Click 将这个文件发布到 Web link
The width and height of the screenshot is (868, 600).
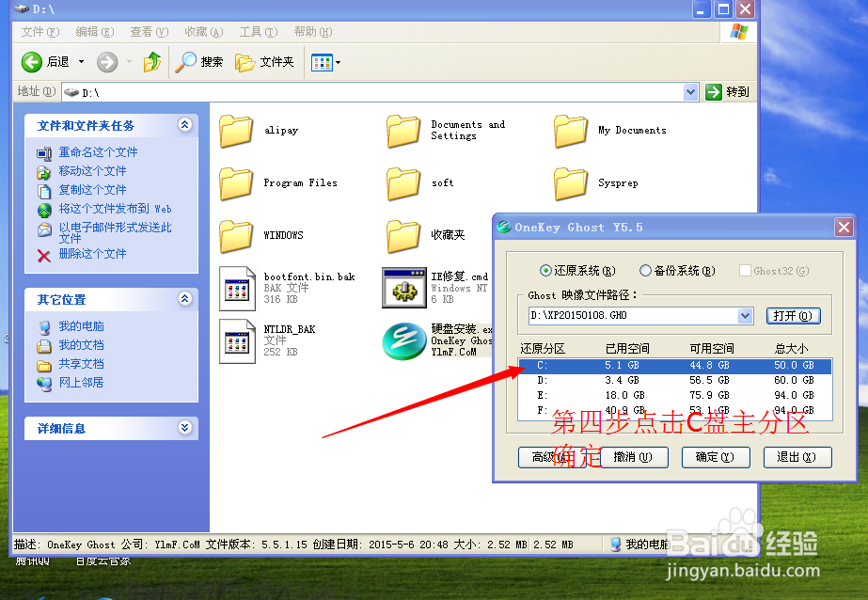click(115, 208)
